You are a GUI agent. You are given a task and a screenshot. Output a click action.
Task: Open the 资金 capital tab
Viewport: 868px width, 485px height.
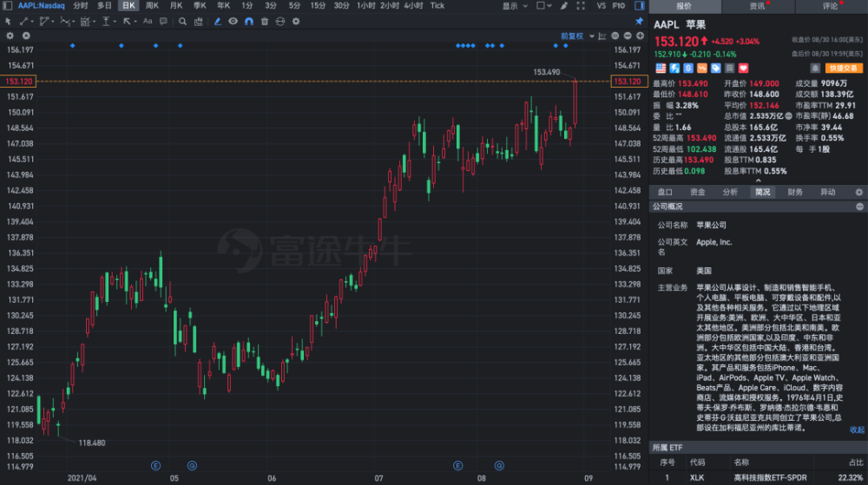[698, 192]
